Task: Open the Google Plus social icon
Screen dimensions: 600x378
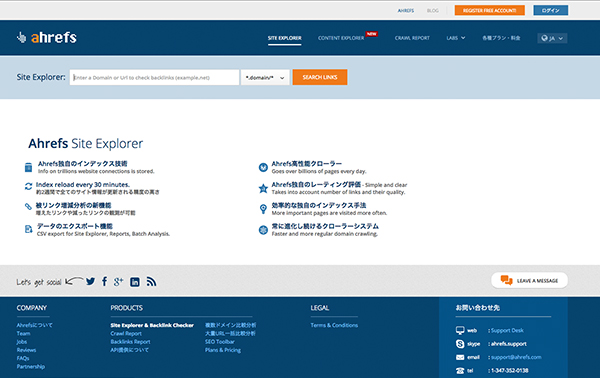Action: (119, 282)
